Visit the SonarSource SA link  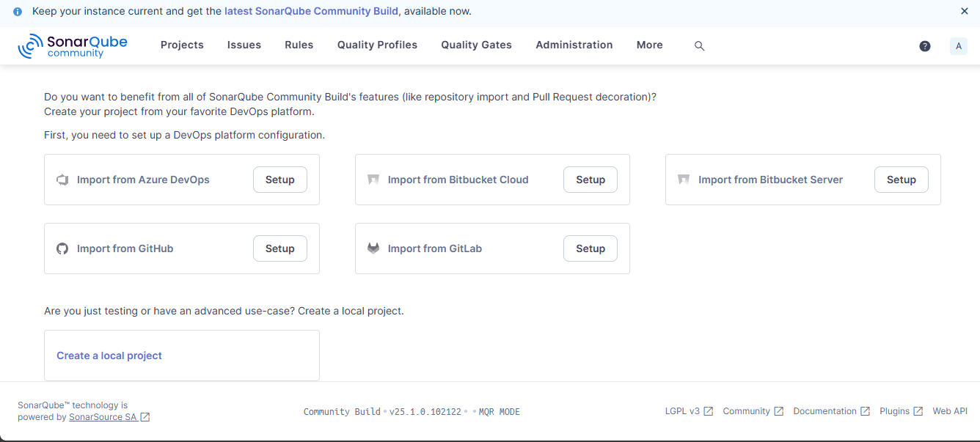pos(103,417)
